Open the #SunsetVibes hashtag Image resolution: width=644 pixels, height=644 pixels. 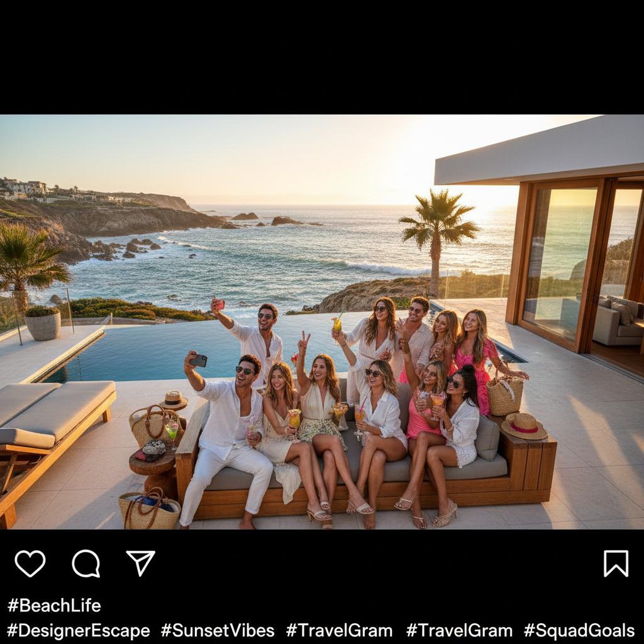[x=218, y=630]
